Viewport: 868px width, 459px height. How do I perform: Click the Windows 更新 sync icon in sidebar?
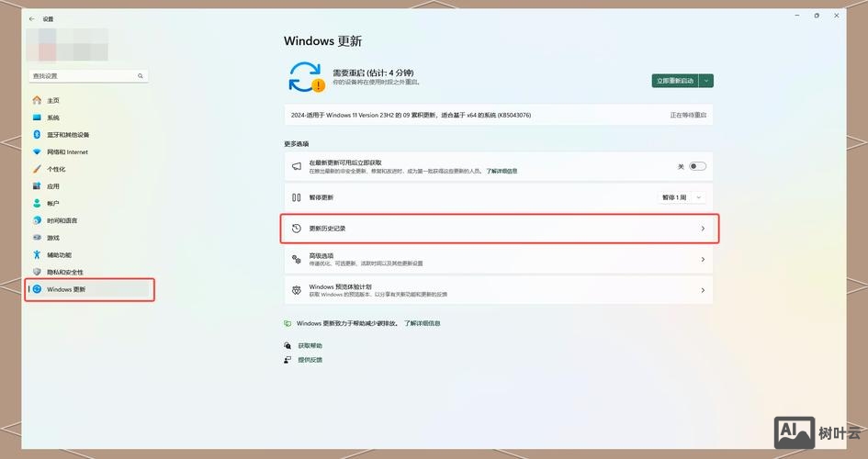point(37,288)
